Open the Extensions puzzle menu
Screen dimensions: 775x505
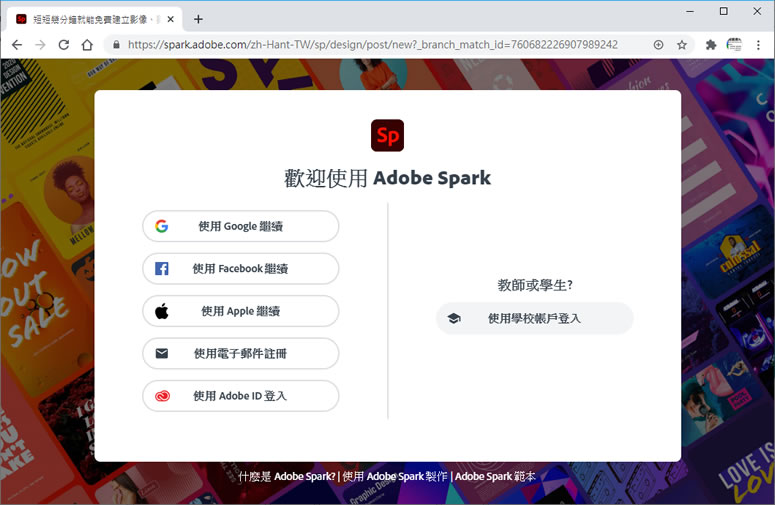[x=711, y=45]
